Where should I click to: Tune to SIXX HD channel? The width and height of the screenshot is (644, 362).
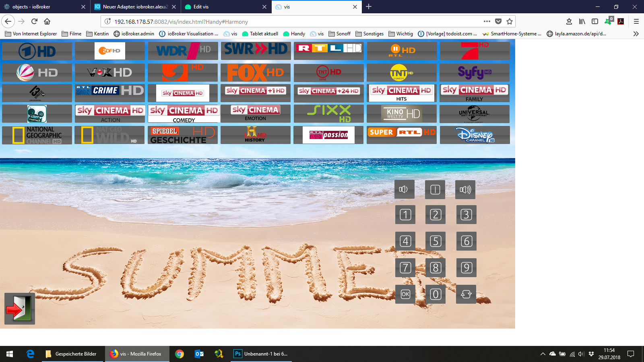tap(329, 114)
